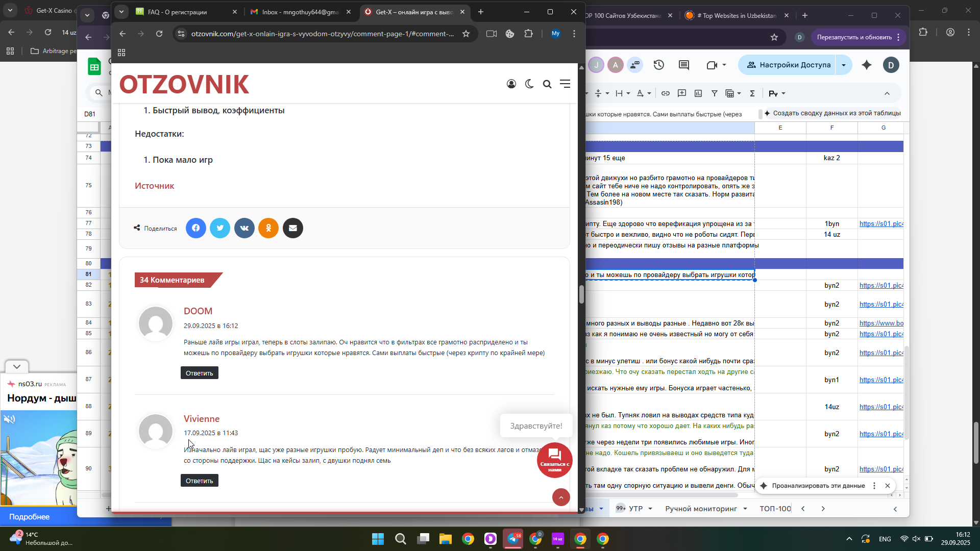Open the https://www.bo link in row 84
980x551 pixels.
coord(881,323)
